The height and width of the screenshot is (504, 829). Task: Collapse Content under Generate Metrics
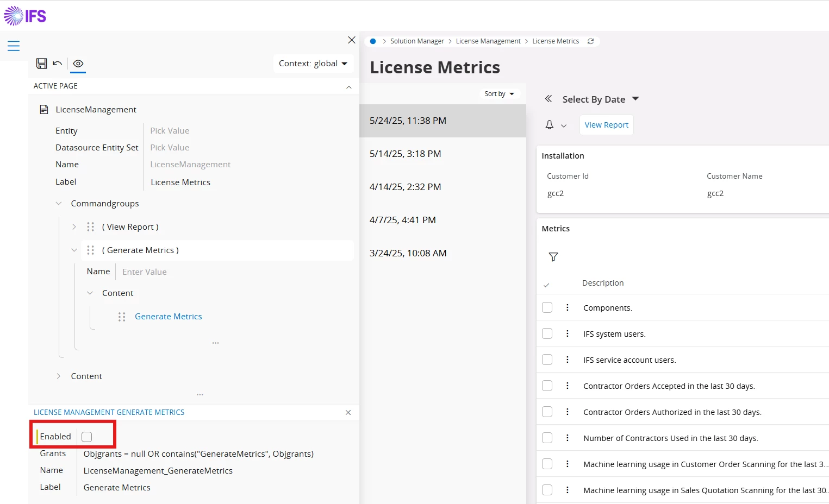(x=90, y=293)
